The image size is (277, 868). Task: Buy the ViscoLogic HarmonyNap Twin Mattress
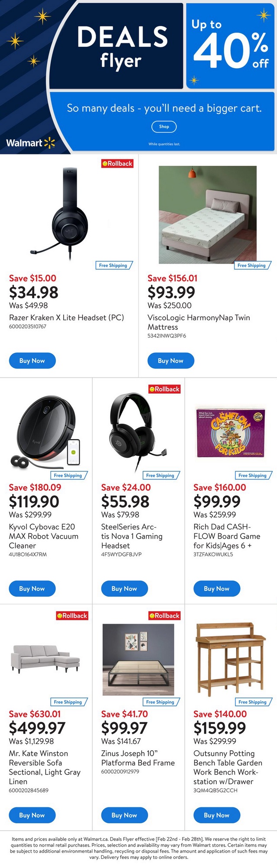tap(170, 361)
